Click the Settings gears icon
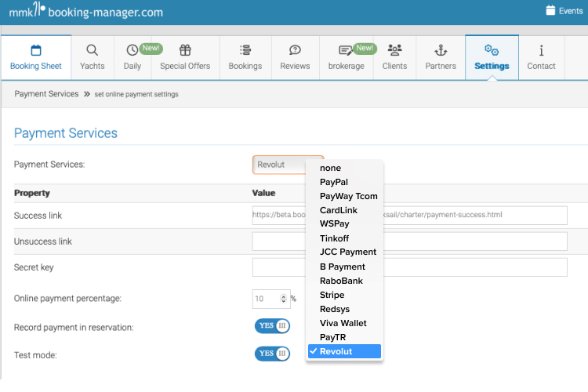Image resolution: width=588 pixels, height=392 pixels. 492,50
